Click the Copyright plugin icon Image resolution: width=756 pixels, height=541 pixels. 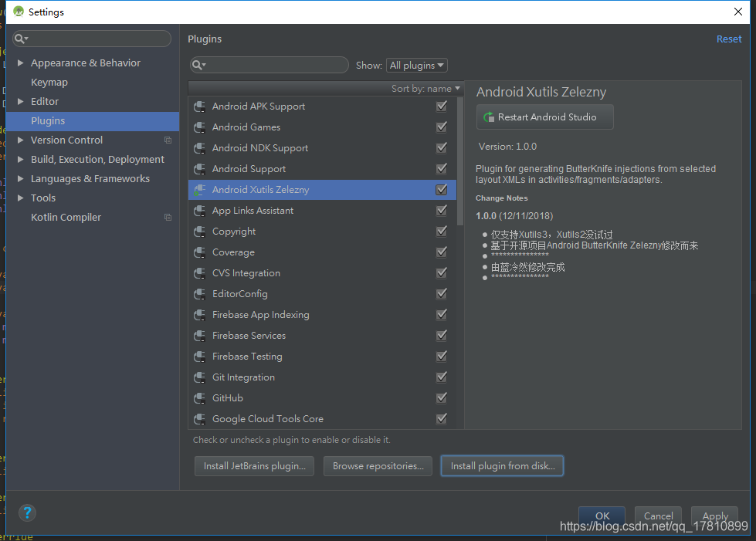point(199,232)
